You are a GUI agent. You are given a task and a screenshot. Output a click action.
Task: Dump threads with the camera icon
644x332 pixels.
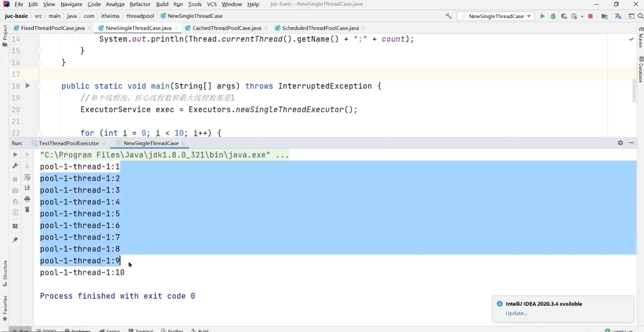tap(15, 191)
